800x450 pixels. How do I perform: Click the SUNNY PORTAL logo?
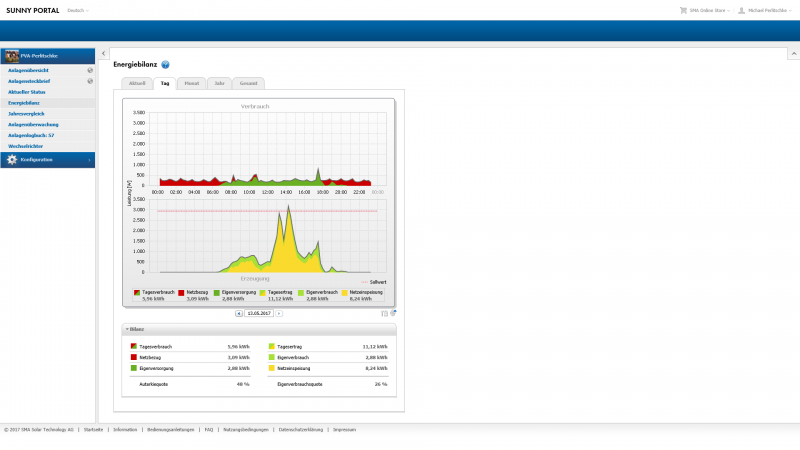[x=33, y=10]
